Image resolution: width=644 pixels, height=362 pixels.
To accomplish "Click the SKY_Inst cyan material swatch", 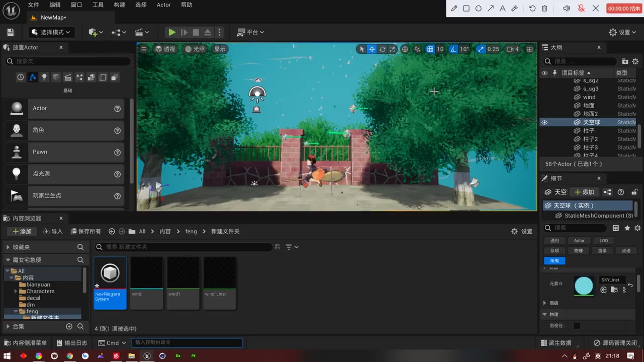I will pos(584,286).
